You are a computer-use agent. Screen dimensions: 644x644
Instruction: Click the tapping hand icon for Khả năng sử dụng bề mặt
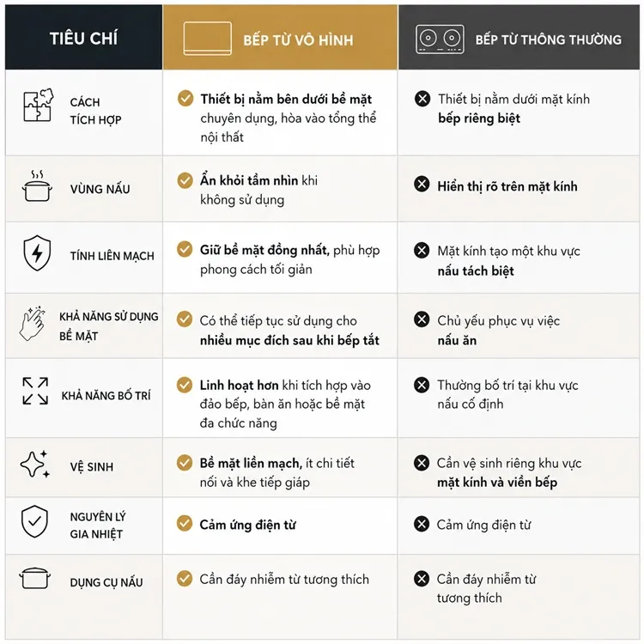pos(32,323)
